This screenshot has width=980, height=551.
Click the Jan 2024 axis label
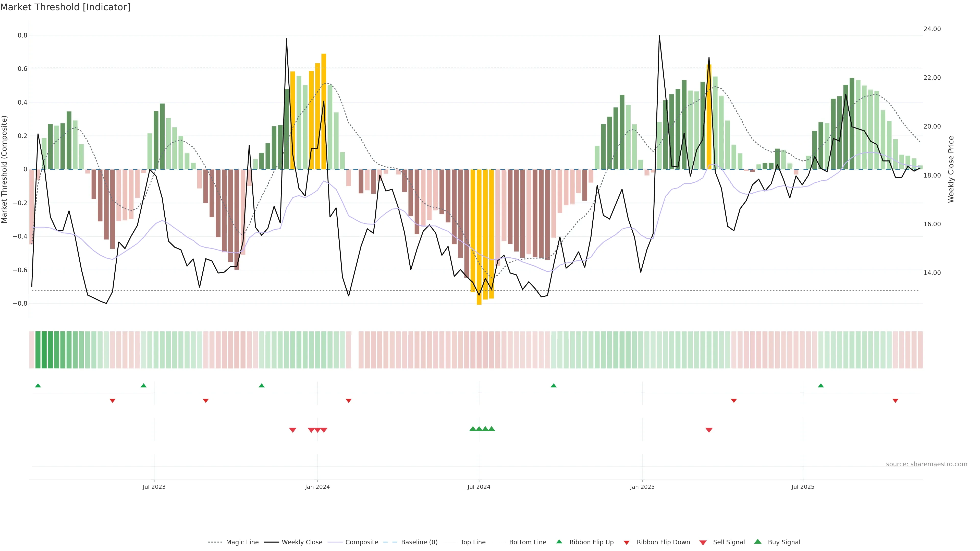tap(317, 487)
